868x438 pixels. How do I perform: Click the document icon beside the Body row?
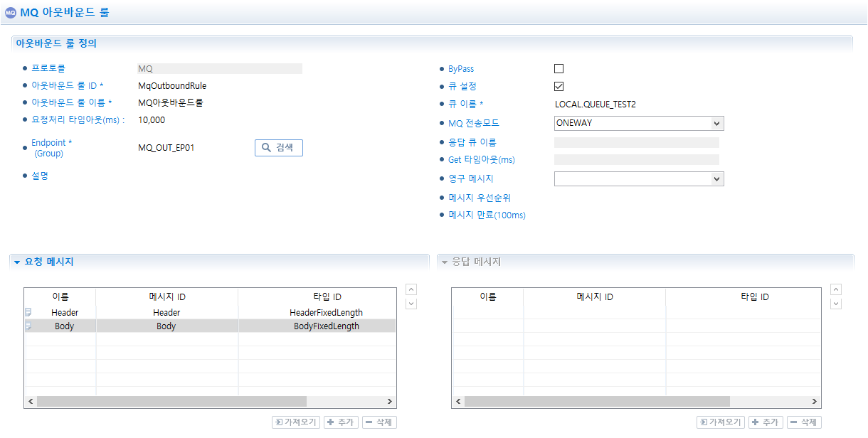point(30,326)
